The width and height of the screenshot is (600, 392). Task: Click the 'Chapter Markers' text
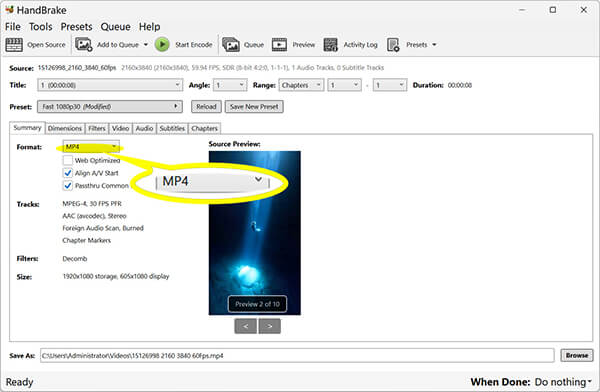86,240
